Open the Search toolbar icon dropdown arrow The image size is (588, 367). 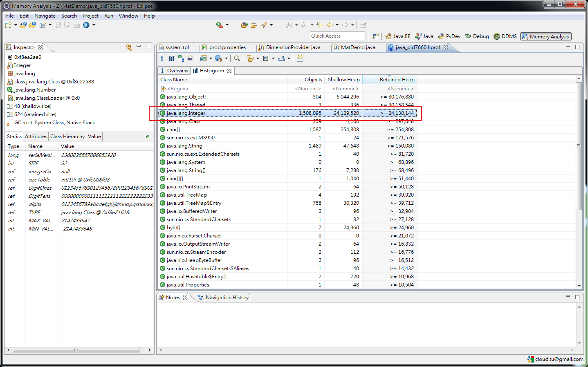[x=271, y=25]
